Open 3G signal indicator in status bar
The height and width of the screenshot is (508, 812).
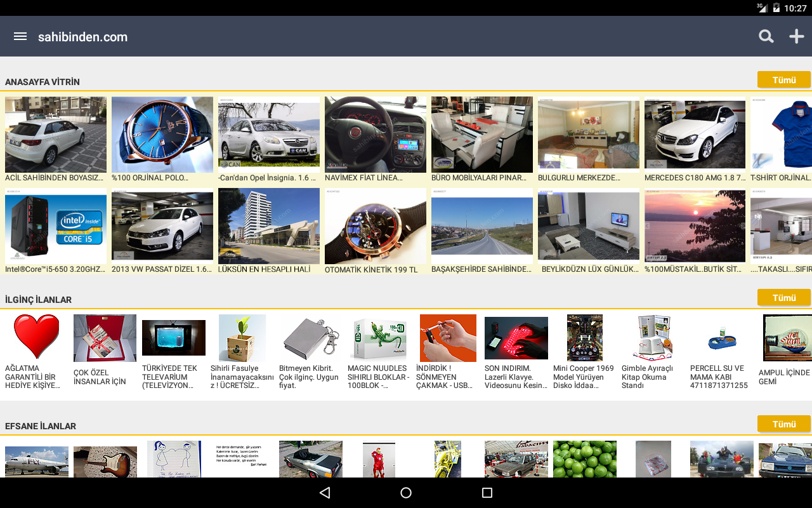point(762,8)
